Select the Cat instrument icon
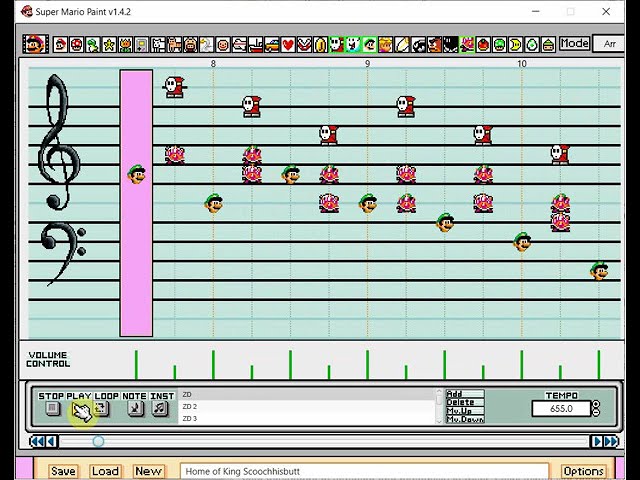Viewport: 640px width, 480px height. pyautogui.click(x=174, y=44)
